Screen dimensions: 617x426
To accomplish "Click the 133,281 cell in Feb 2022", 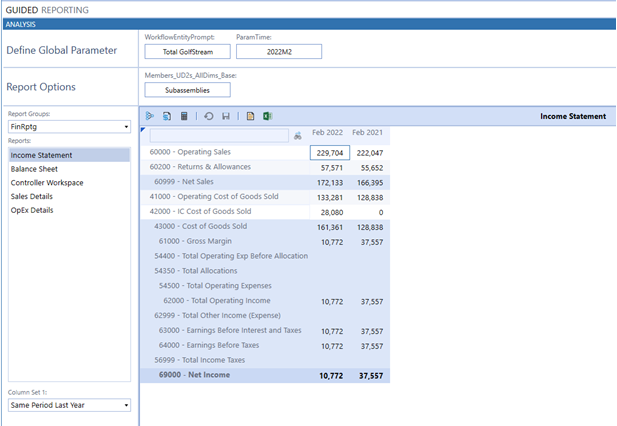I will (330, 197).
